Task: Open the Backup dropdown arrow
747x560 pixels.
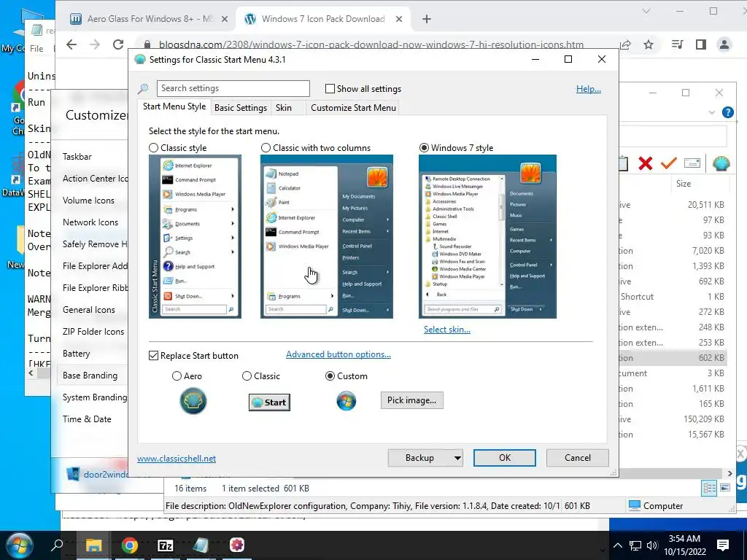Action: [x=457, y=458]
